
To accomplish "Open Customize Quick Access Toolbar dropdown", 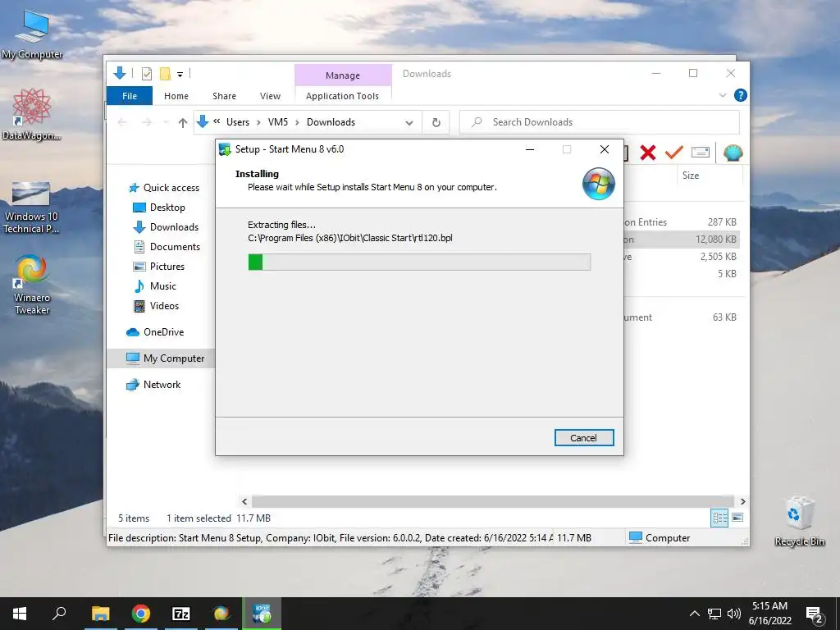I will click(180, 75).
